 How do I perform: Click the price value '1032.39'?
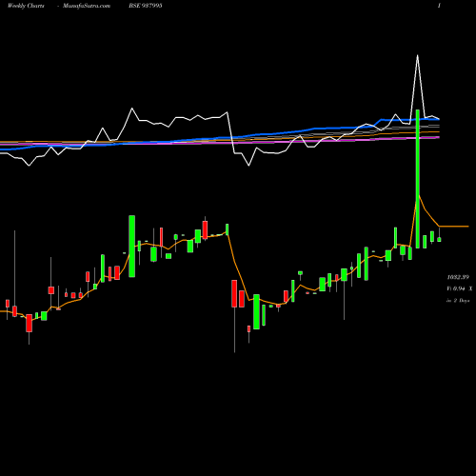(x=458, y=277)
